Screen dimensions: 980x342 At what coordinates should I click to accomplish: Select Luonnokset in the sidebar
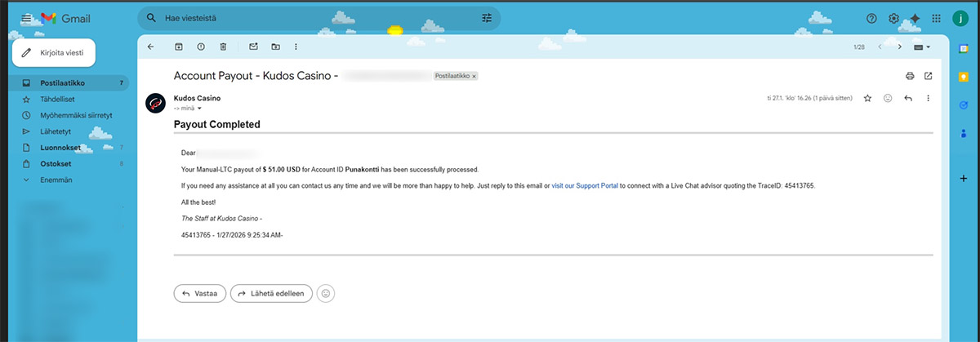(60, 148)
